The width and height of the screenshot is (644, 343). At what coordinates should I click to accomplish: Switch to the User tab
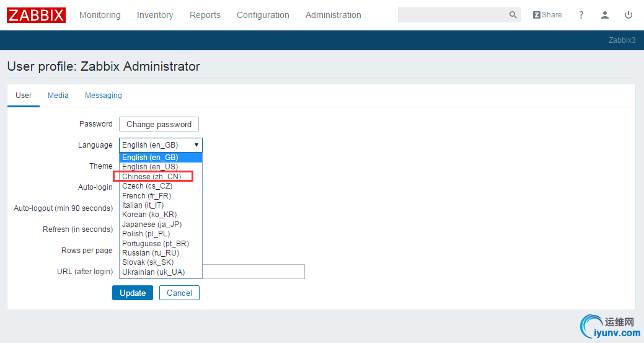point(24,96)
